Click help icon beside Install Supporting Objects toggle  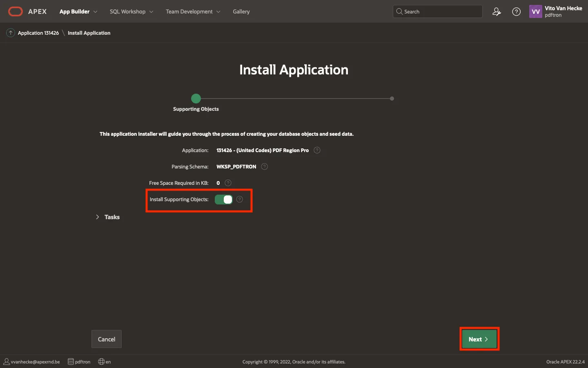pyautogui.click(x=240, y=200)
